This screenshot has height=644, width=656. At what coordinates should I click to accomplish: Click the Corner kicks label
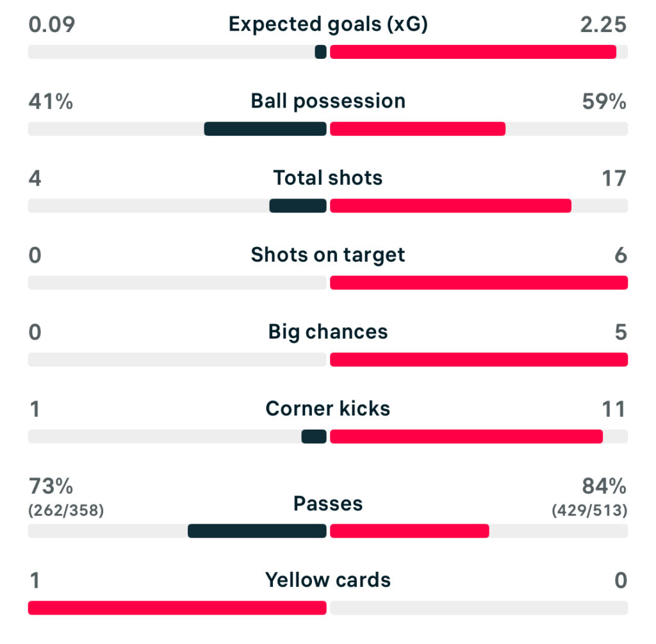(328, 408)
